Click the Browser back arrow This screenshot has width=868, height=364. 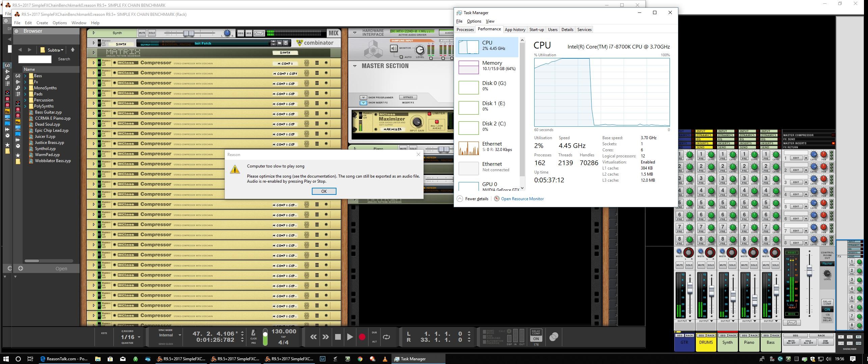point(20,50)
